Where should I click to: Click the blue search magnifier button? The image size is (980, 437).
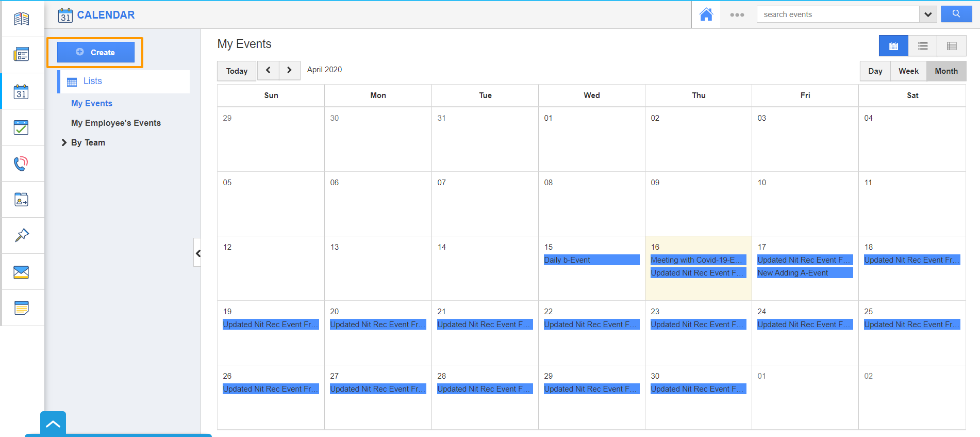(956, 14)
